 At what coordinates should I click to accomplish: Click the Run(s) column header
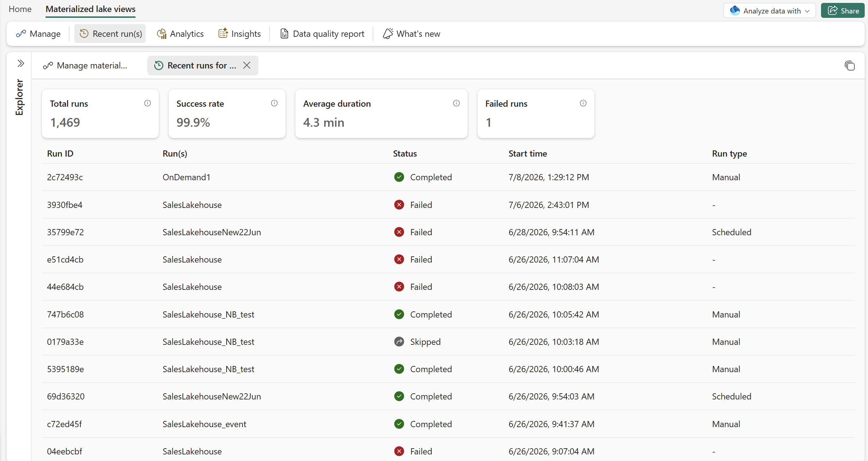[175, 154]
